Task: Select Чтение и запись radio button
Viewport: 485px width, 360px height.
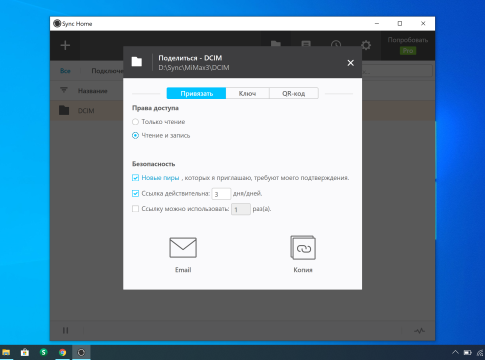Action: [135, 135]
